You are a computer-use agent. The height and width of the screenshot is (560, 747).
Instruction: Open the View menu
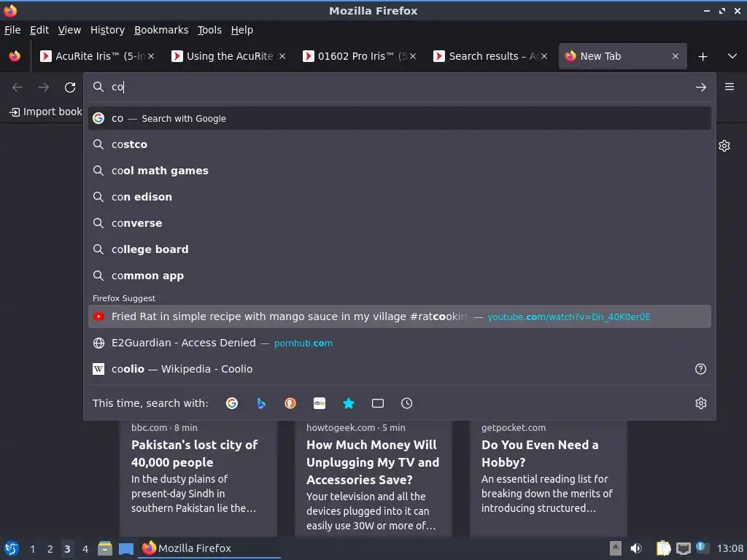(69, 30)
